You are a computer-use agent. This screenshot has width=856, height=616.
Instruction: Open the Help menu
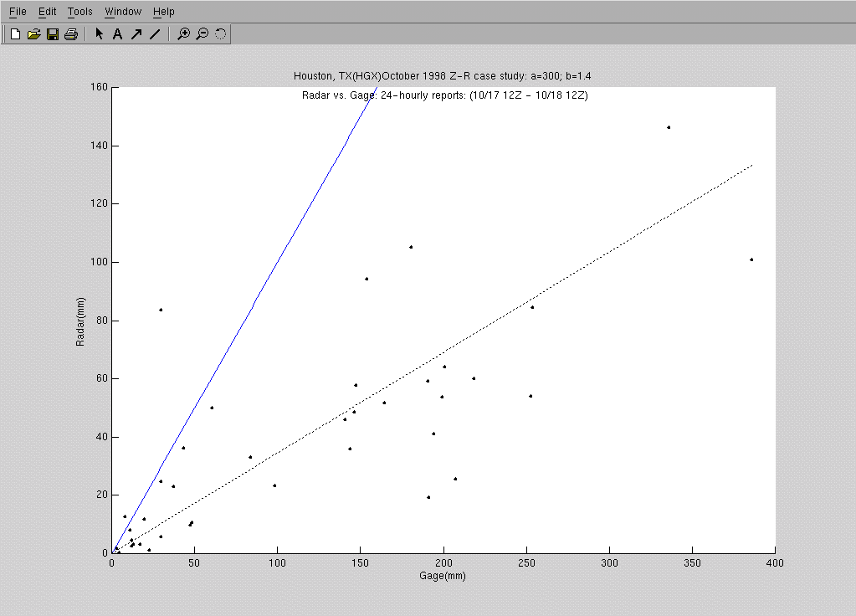[163, 12]
